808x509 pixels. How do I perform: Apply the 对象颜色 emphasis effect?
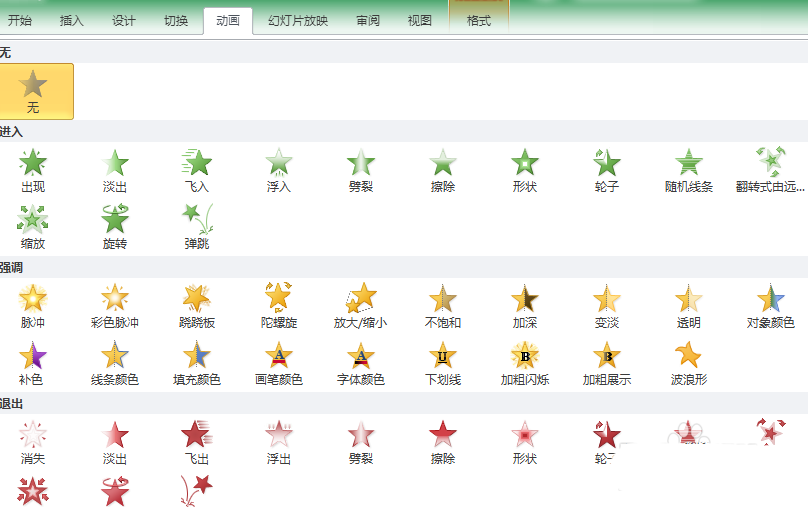coord(770,307)
